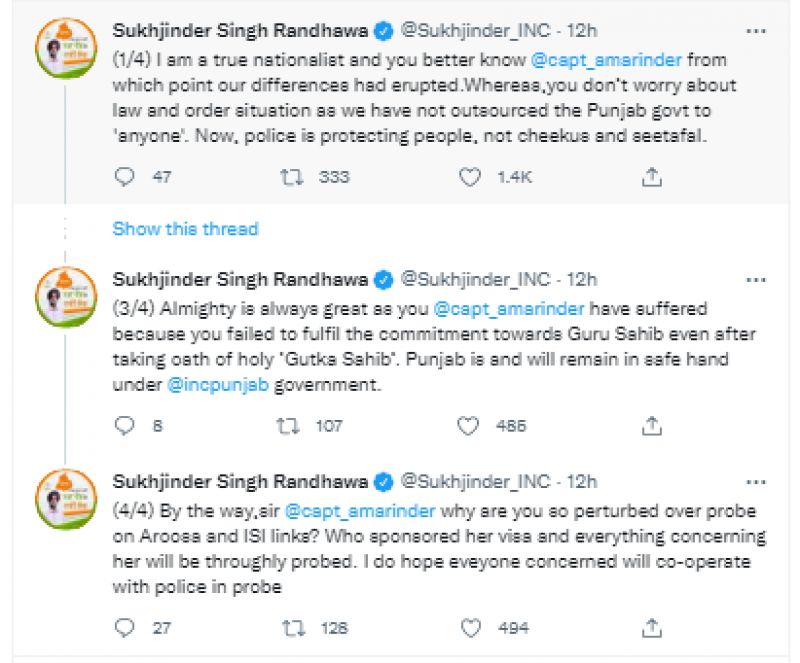This screenshot has height=663, width=800.
Task: Reply to the (4/4) Aroosa probe tweet
Action: 125,628
